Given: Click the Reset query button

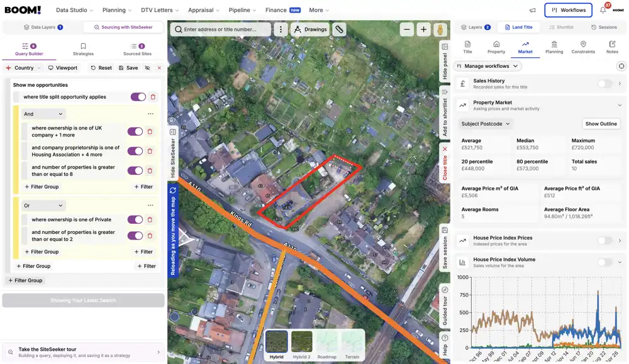Looking at the screenshot, I should click(x=101, y=68).
